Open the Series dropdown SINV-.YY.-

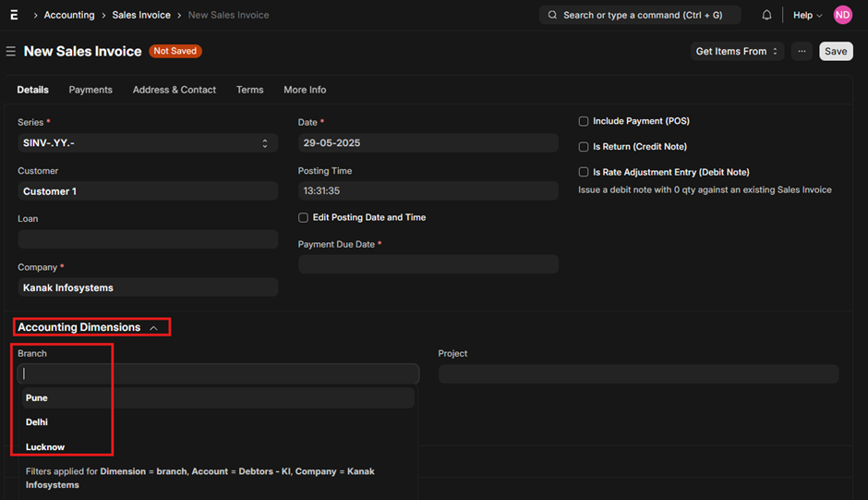click(x=148, y=143)
